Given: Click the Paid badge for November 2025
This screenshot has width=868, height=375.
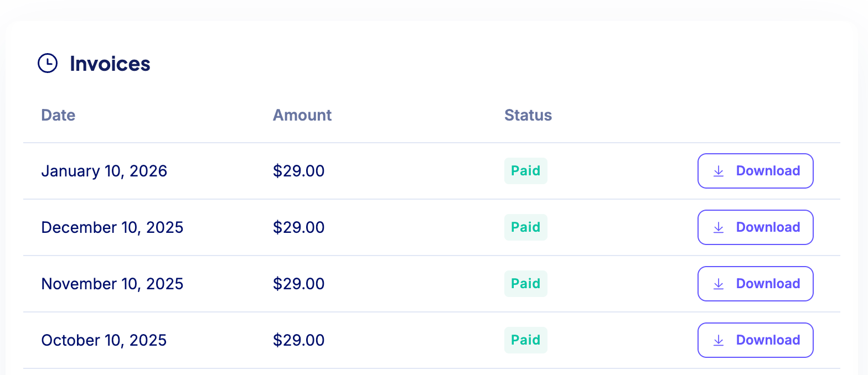Looking at the screenshot, I should [526, 284].
